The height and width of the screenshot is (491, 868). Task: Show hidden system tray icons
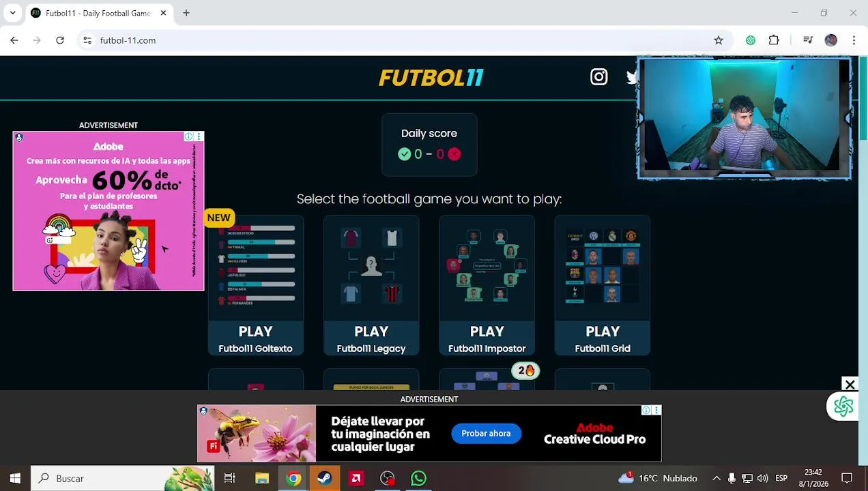pyautogui.click(x=717, y=479)
